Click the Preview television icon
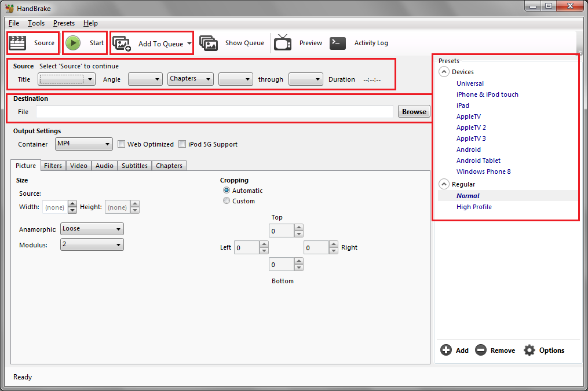 tap(283, 43)
